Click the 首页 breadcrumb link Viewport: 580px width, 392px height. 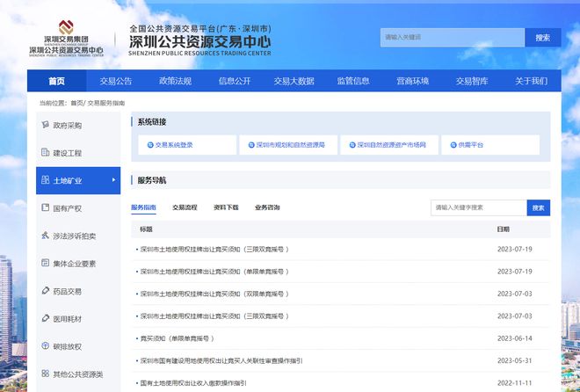[77, 103]
